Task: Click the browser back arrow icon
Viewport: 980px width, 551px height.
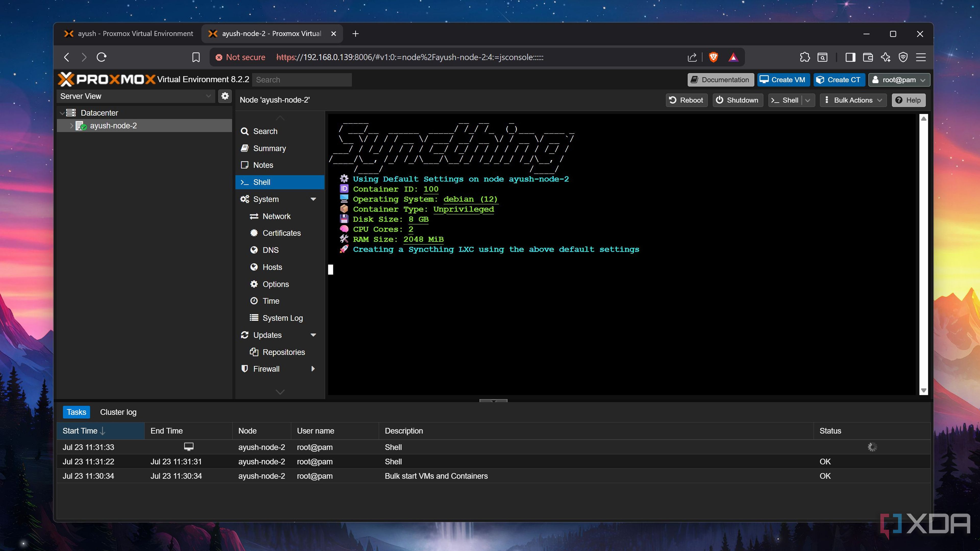Action: click(67, 57)
